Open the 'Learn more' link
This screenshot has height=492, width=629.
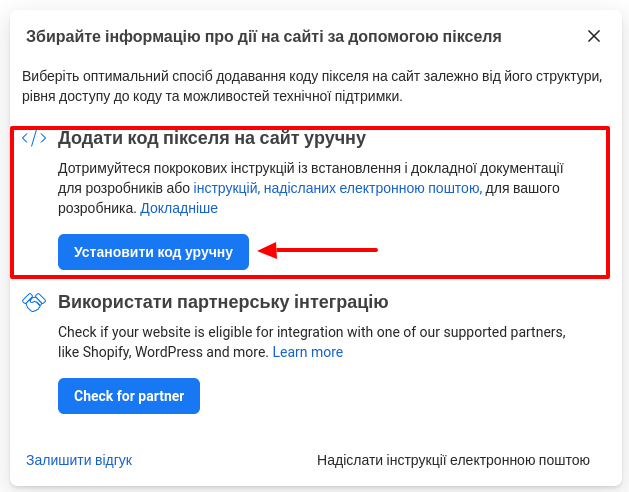[308, 352]
